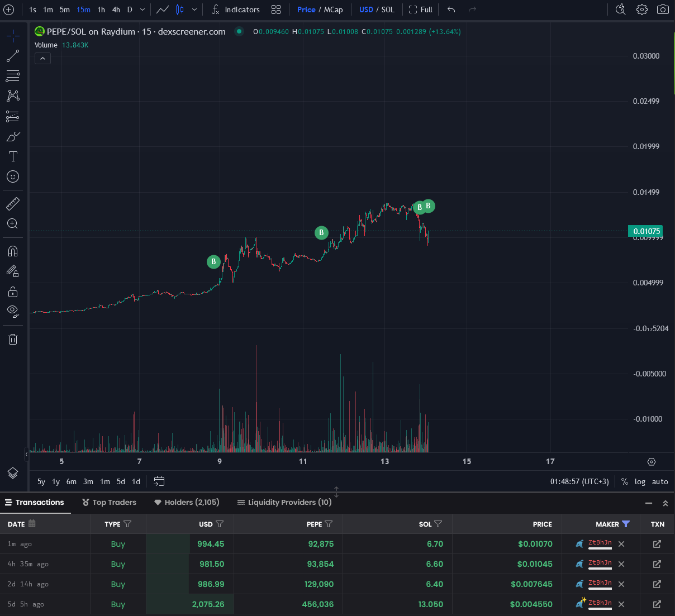The width and height of the screenshot is (675, 616).
Task: Click the B buy marker near day 9
Action: point(213,261)
